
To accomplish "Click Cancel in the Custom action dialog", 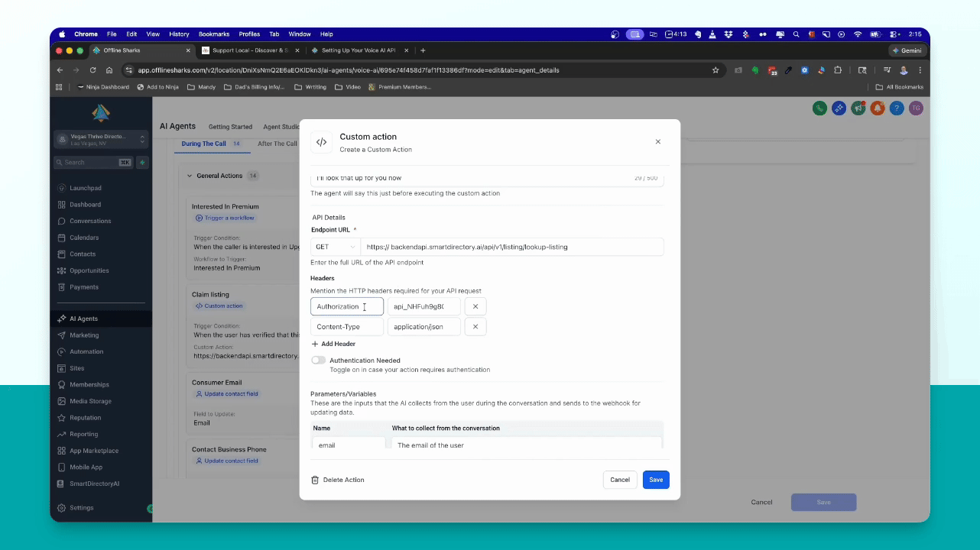I will pos(620,480).
